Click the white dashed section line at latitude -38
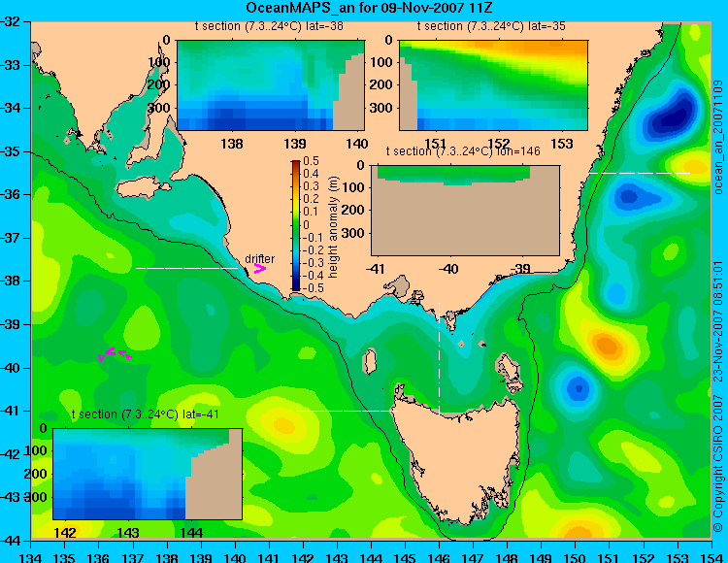 click(x=186, y=268)
